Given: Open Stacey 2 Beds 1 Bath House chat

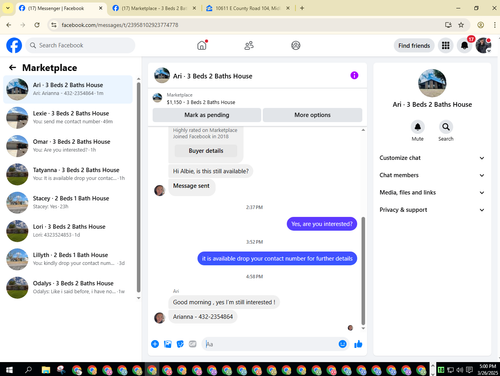Looking at the screenshot, I should click(68, 203).
